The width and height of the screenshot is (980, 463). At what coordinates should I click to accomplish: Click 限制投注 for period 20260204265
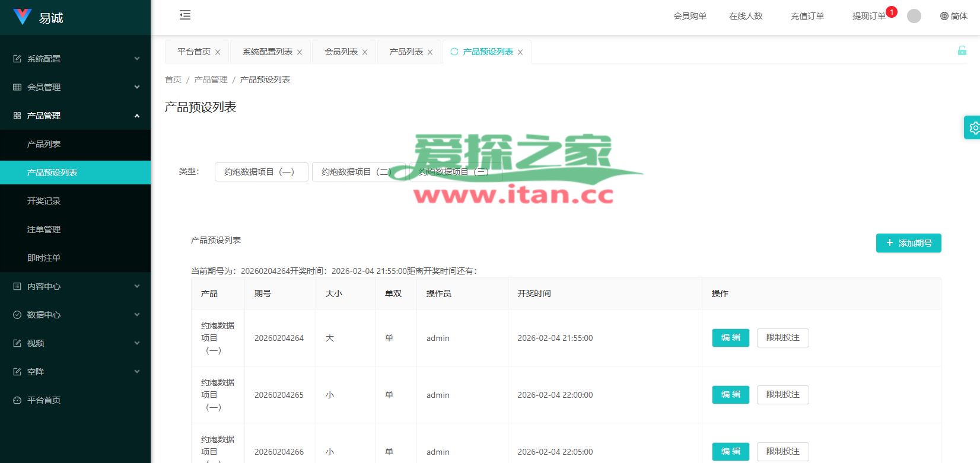tap(782, 395)
